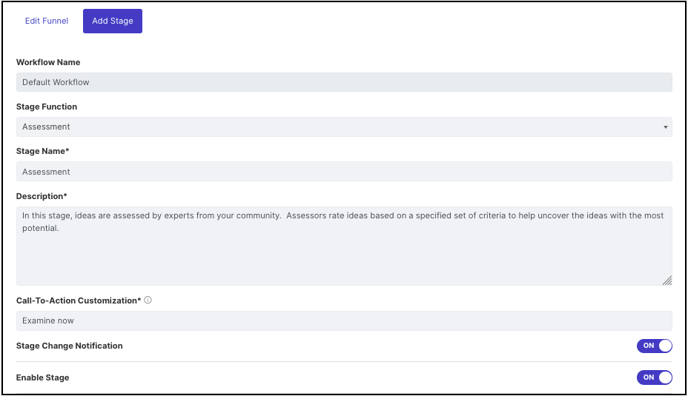Click the Call-To-Action Customization* label text
This screenshot has height=396, width=688.
coord(79,300)
